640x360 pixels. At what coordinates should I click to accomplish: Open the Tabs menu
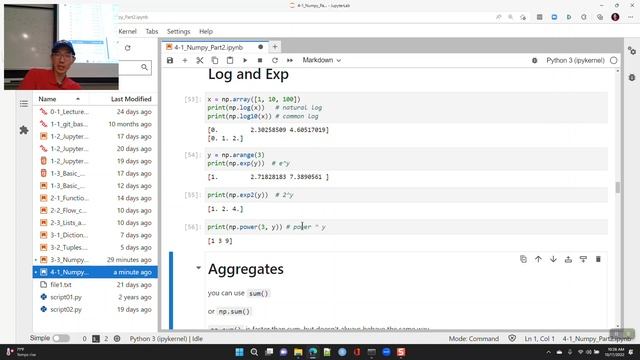click(x=152, y=31)
